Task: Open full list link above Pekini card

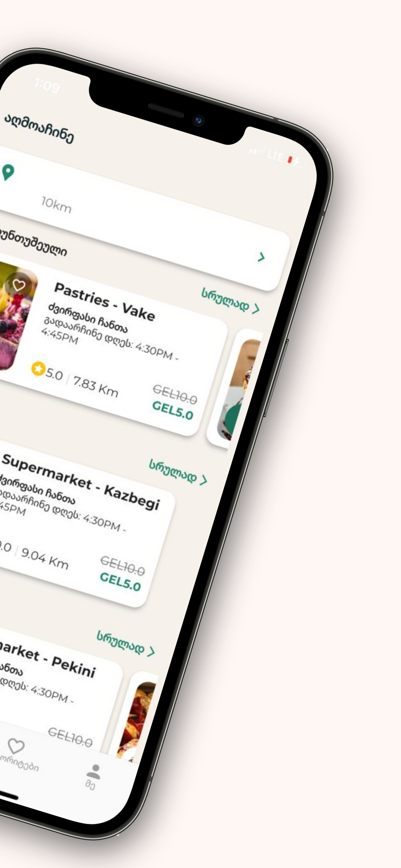Action: click(126, 643)
